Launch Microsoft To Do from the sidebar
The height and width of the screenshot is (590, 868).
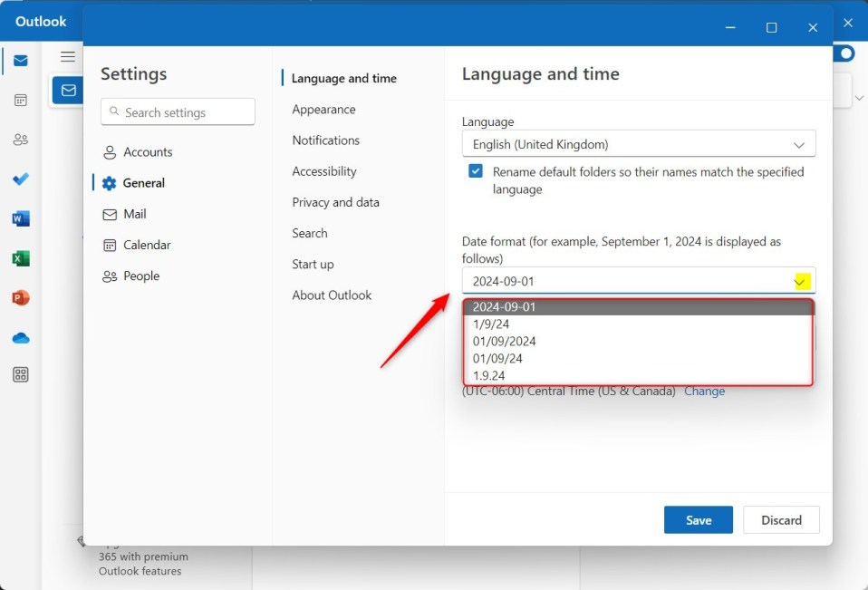[x=20, y=179]
